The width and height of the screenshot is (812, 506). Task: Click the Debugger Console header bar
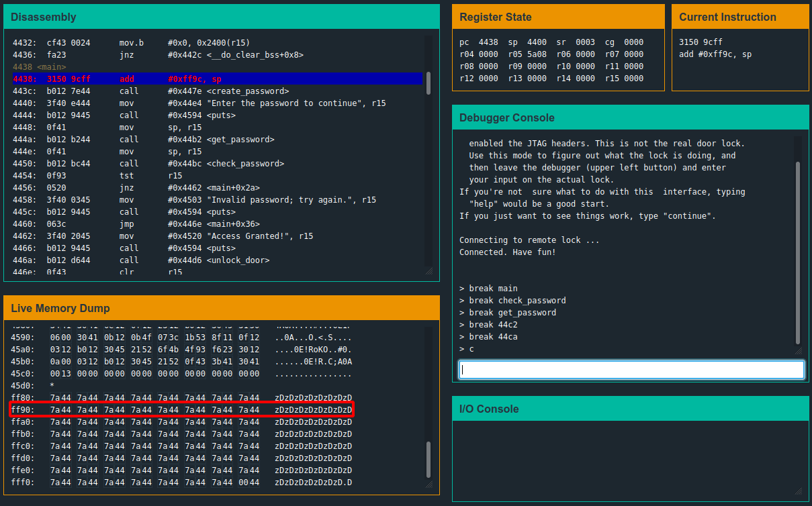630,117
